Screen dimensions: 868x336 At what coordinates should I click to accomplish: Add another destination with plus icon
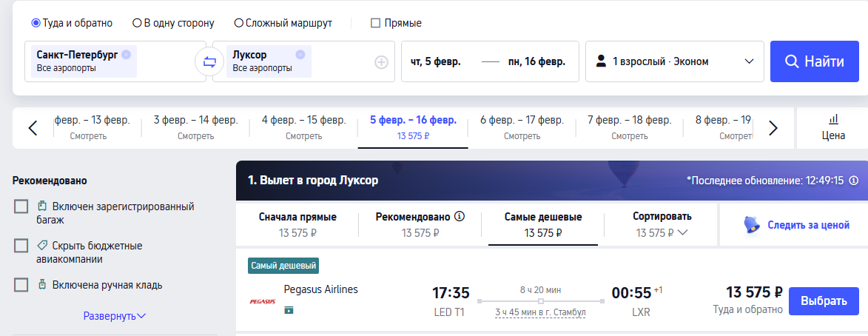point(381,62)
